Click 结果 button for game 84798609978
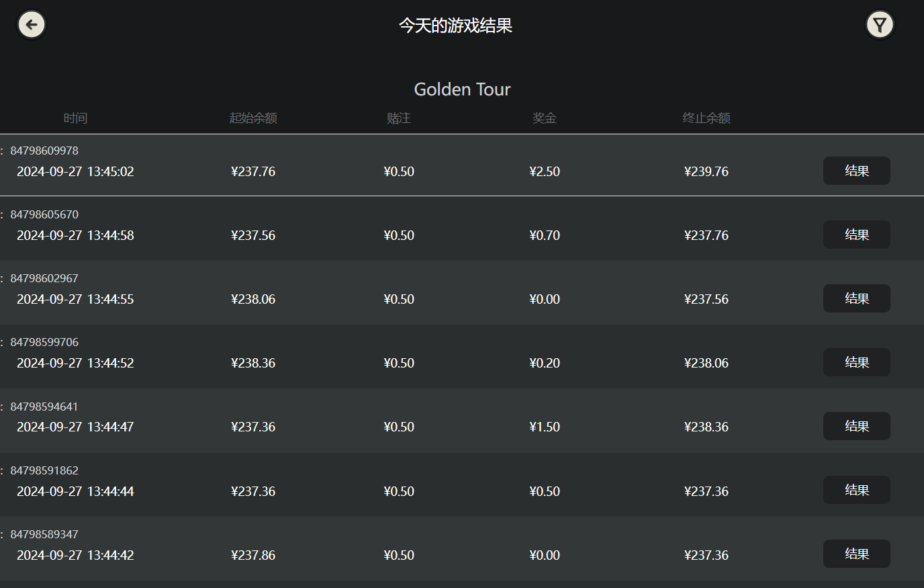Image resolution: width=924 pixels, height=588 pixels. 856,171
